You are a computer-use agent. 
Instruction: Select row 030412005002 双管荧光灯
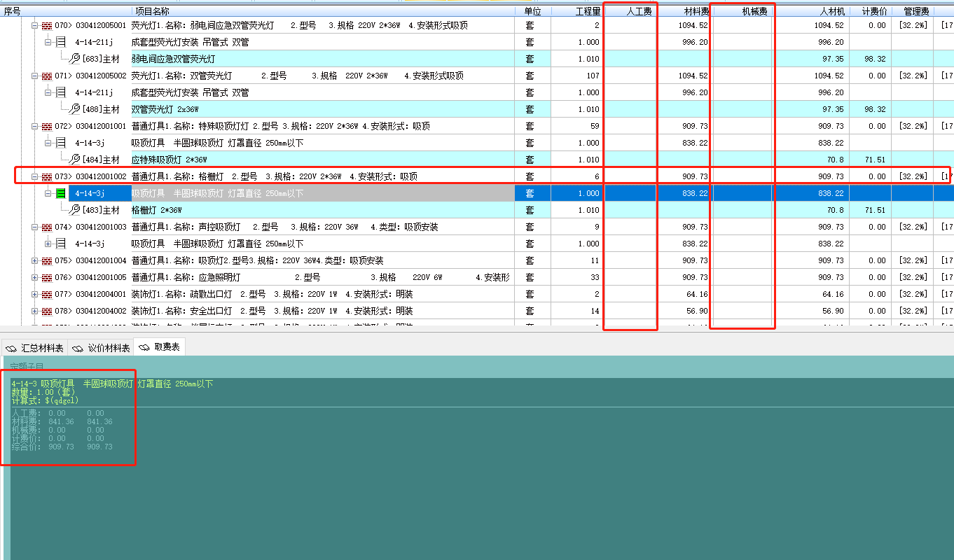click(x=477, y=76)
